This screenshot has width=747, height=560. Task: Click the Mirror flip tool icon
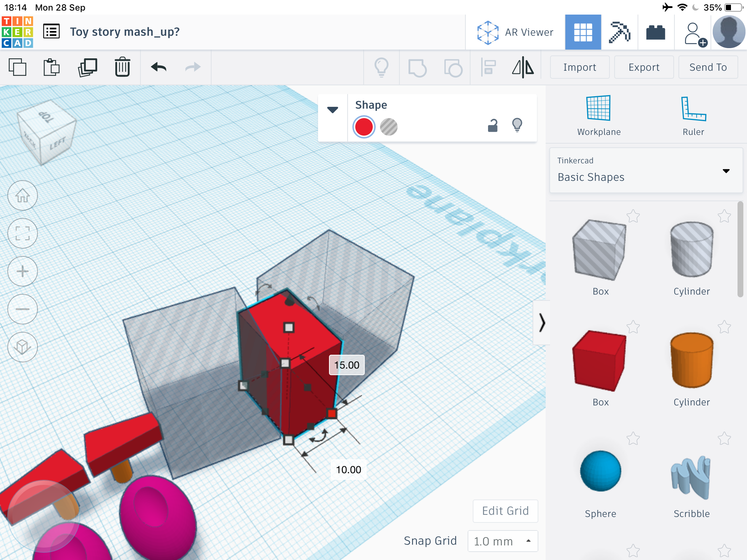coord(523,67)
